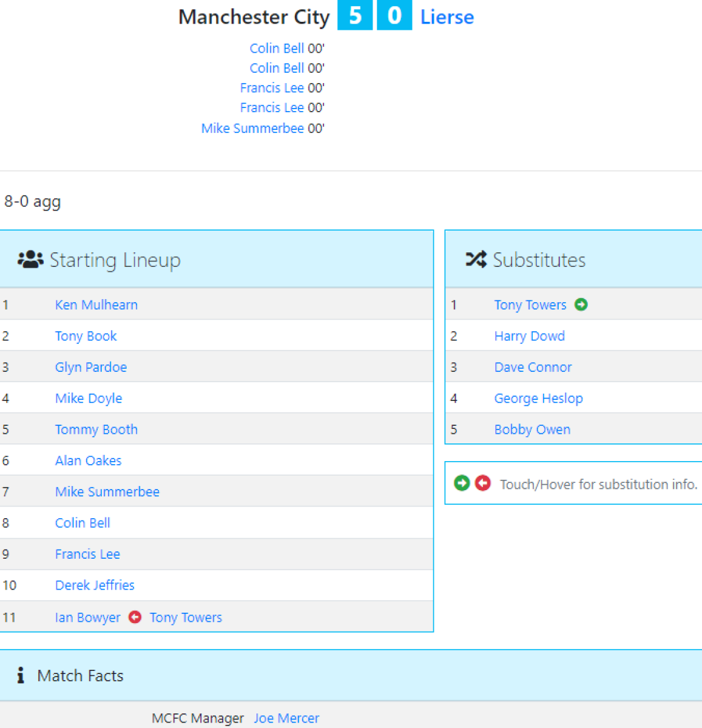Screen dimensions: 702x728
Task: Click red substituted-off arrow next to Ian Bowyer
Action: pos(135,617)
